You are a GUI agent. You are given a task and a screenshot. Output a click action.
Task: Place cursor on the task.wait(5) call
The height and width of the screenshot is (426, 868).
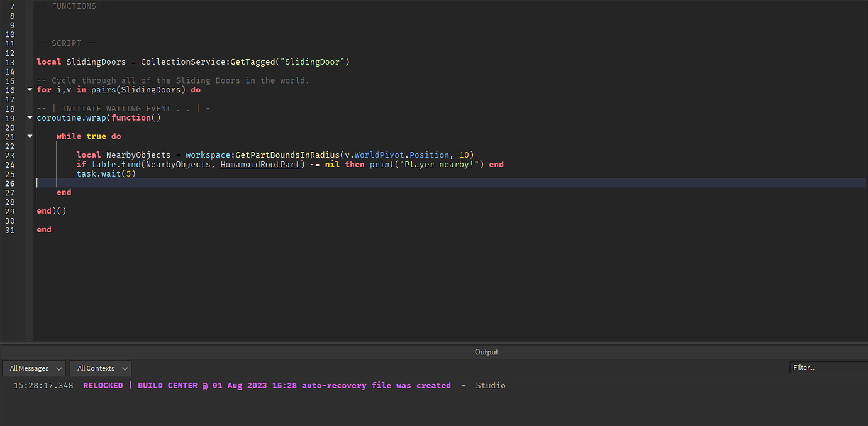pos(107,173)
